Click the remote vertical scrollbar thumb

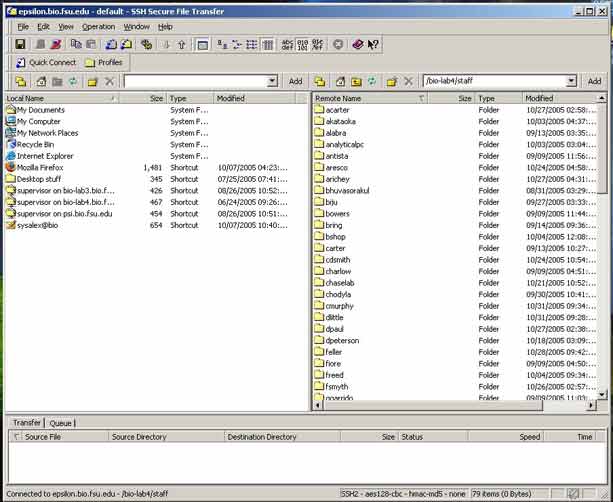602,149
